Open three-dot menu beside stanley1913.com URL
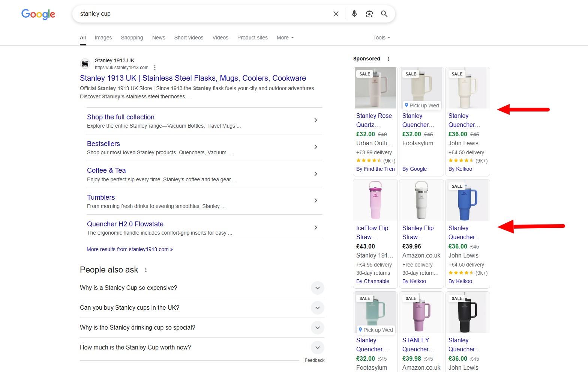588x372 pixels. pyautogui.click(x=155, y=68)
